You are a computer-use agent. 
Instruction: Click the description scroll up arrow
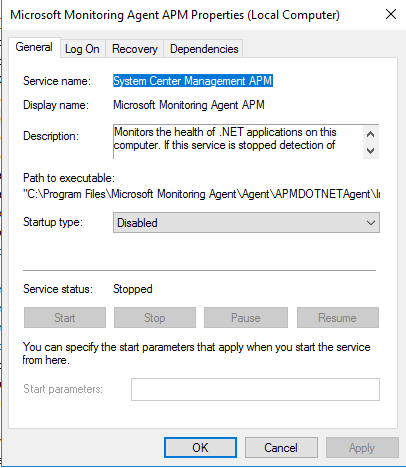pos(371,134)
